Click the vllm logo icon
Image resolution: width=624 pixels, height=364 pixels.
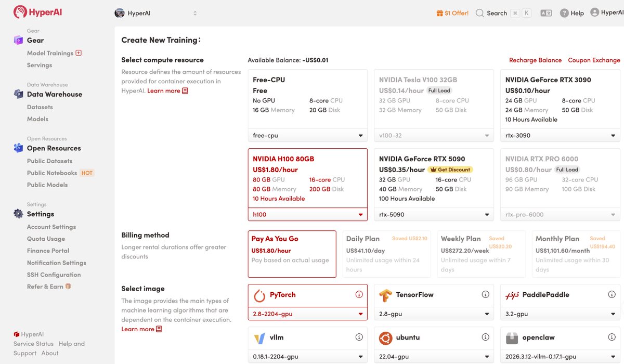(259, 339)
